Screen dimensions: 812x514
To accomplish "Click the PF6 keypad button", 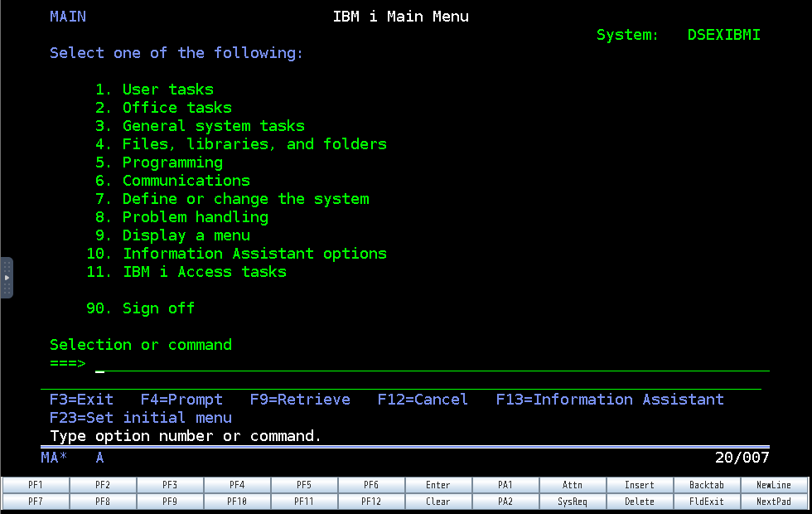I will 371,485.
